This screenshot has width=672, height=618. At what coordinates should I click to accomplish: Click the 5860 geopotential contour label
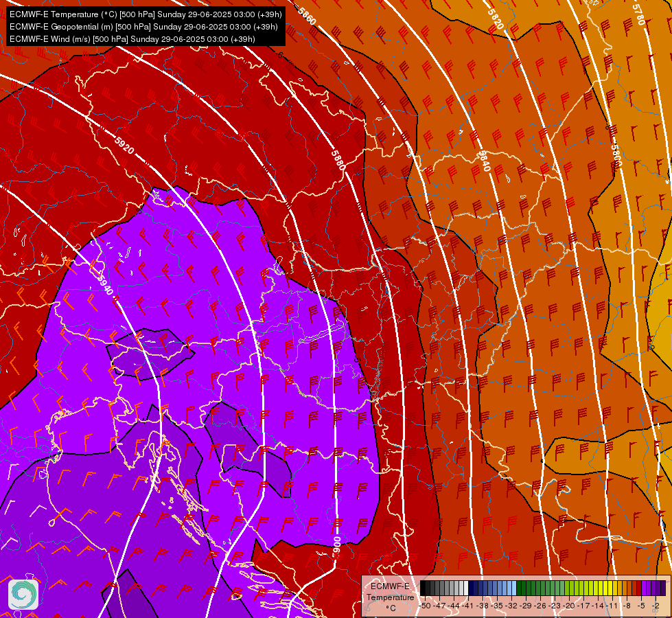[x=307, y=16]
